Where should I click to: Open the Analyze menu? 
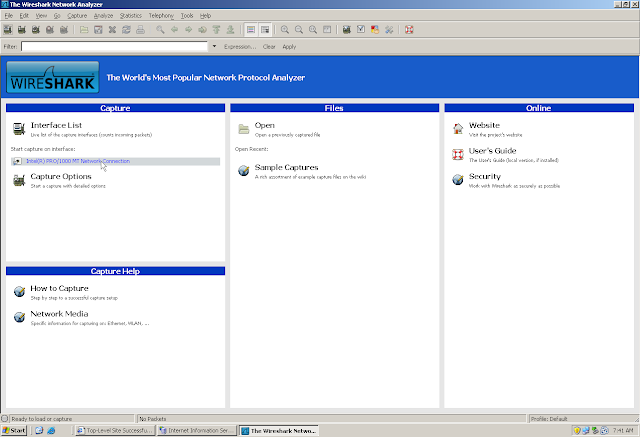103,16
